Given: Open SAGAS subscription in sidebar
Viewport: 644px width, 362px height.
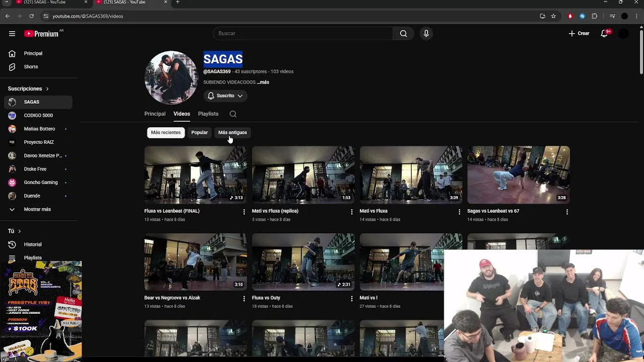Looking at the screenshot, I should [38, 102].
